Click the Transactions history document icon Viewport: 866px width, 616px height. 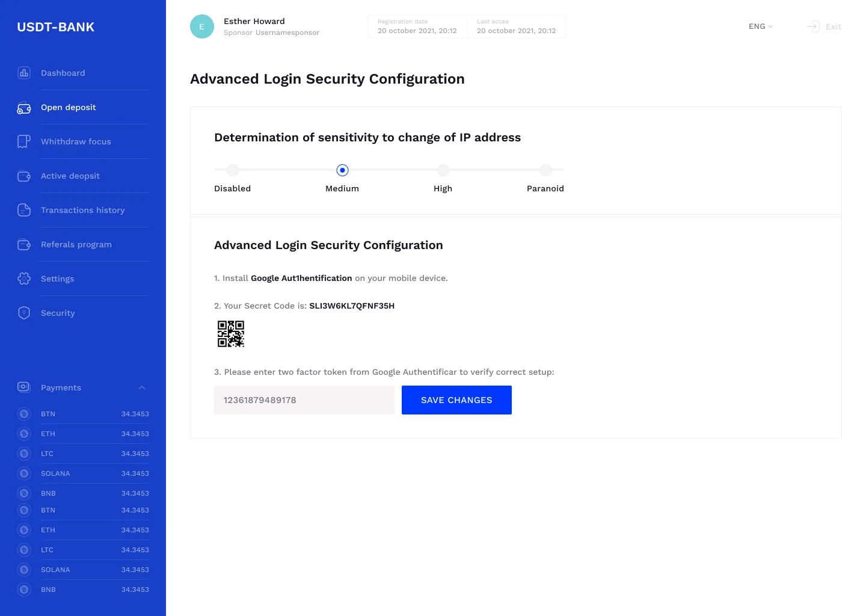(24, 210)
